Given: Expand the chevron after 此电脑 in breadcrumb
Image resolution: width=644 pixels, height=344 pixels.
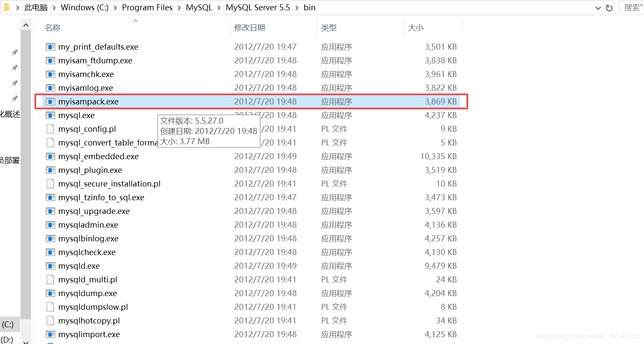Looking at the screenshot, I should click(54, 8).
